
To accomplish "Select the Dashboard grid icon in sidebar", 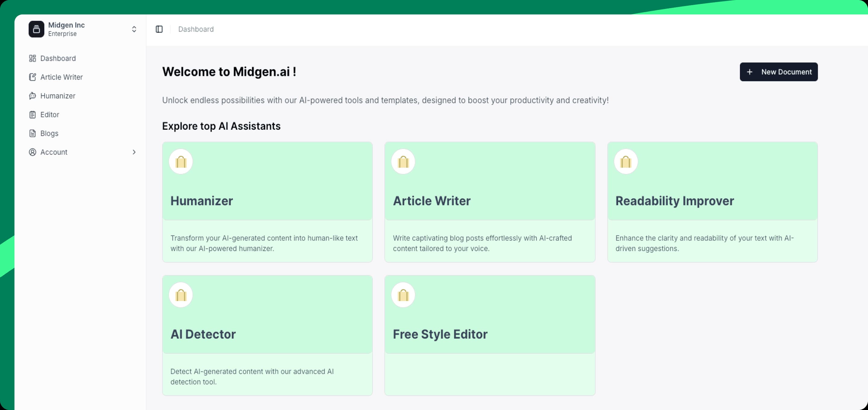I will coord(32,58).
